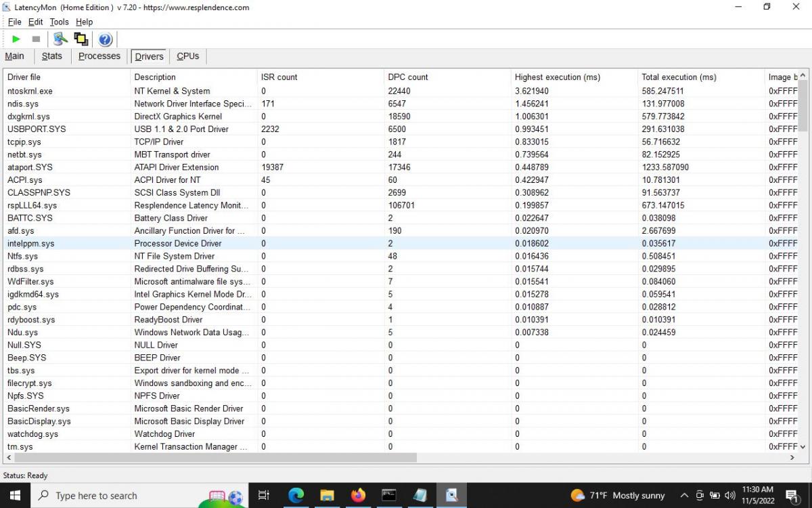Open the Tools menu
Viewport: 812px width, 508px height.
[x=59, y=22]
